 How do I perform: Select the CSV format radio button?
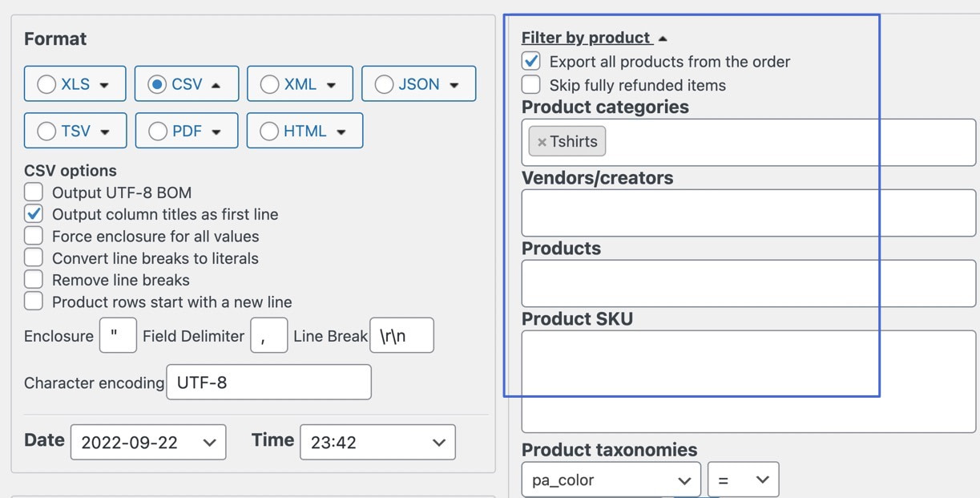coord(157,84)
